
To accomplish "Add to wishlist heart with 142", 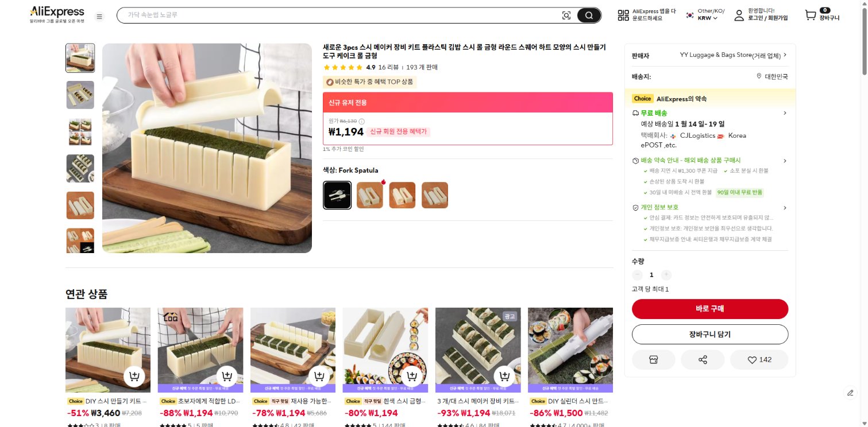I will (759, 360).
